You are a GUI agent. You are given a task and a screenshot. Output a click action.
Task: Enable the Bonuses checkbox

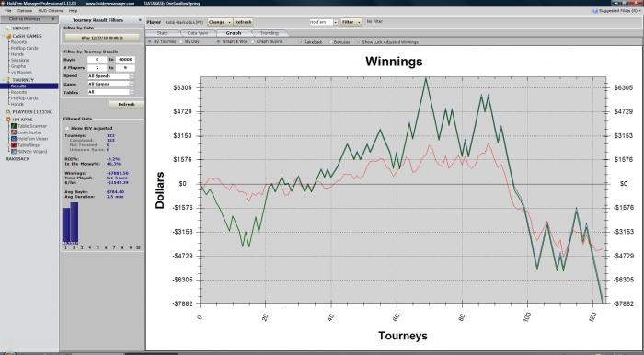[x=330, y=42]
